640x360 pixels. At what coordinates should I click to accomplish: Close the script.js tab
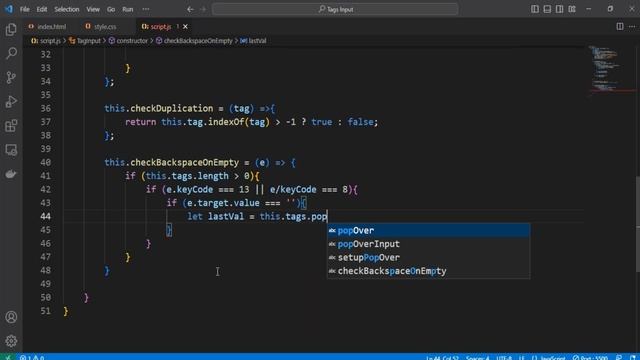pyautogui.click(x=185, y=27)
